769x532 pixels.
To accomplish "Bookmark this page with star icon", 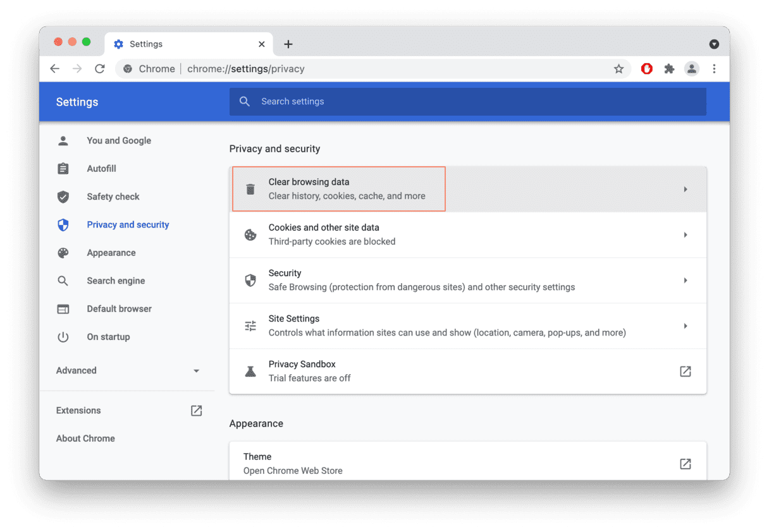I will (x=618, y=69).
